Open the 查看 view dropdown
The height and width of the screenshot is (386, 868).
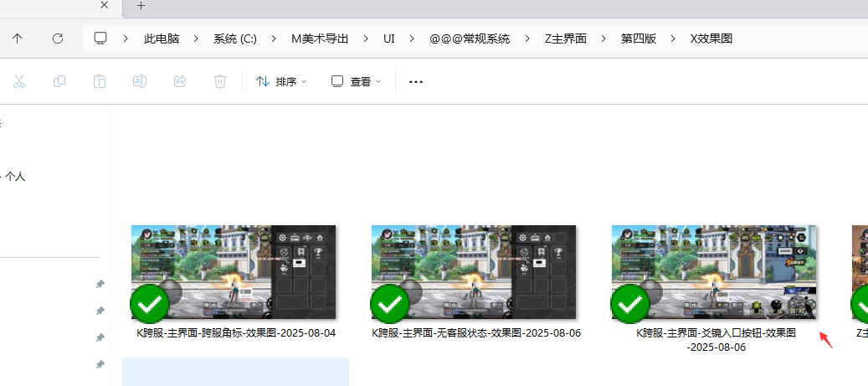[x=356, y=81]
